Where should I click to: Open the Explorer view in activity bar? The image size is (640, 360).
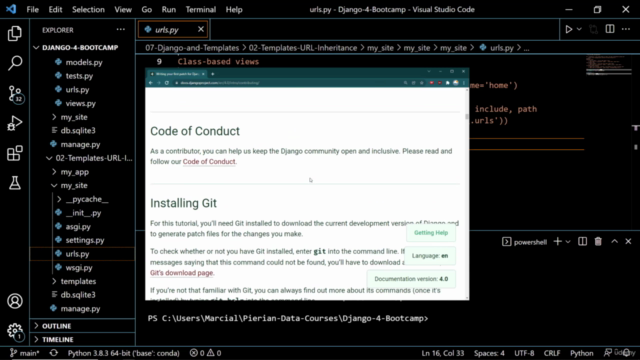pyautogui.click(x=15, y=33)
